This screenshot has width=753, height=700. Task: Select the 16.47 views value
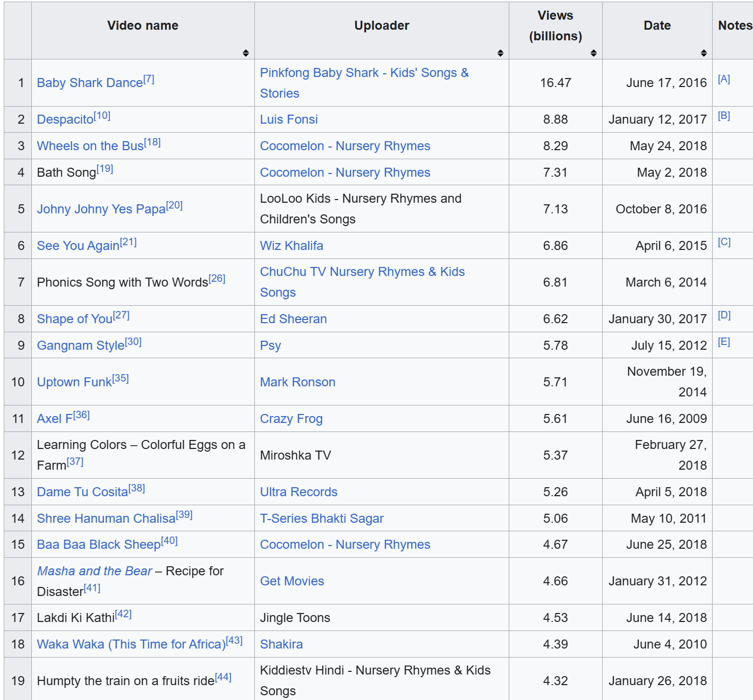(x=555, y=83)
